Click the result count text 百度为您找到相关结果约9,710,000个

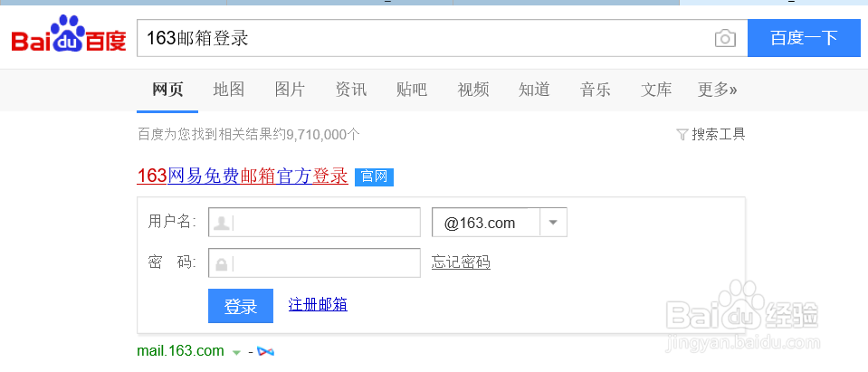point(249,135)
